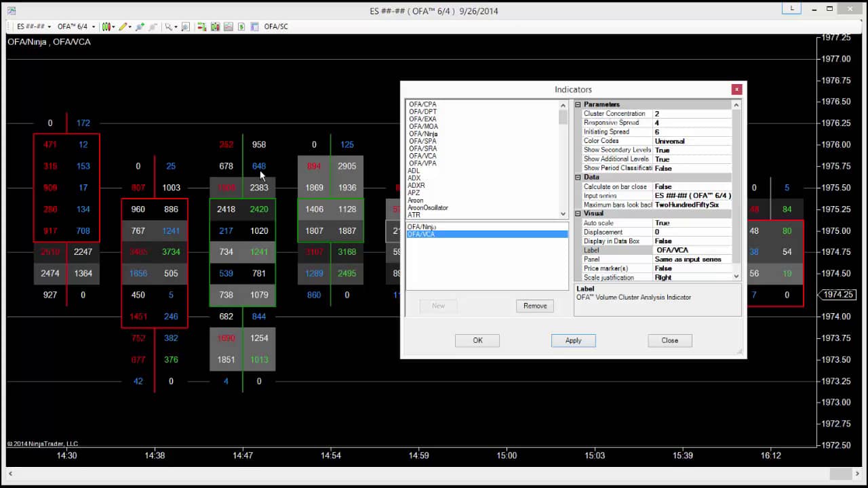Click the OK button
The image size is (868, 488).
coord(477,340)
